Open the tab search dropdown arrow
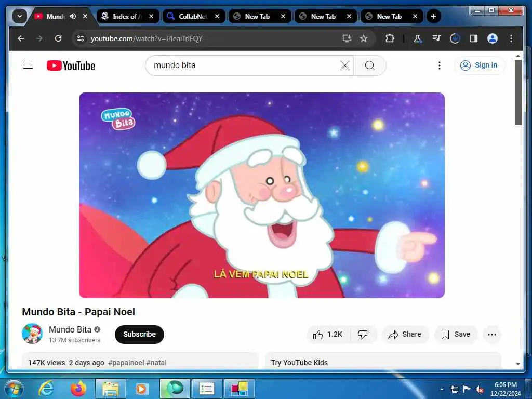532x399 pixels. pos(20,16)
